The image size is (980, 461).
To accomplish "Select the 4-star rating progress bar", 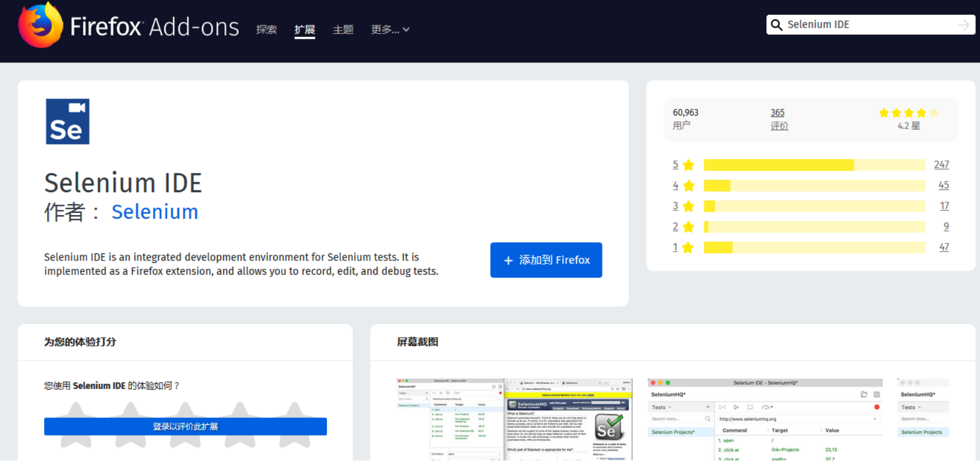I will (x=815, y=186).
